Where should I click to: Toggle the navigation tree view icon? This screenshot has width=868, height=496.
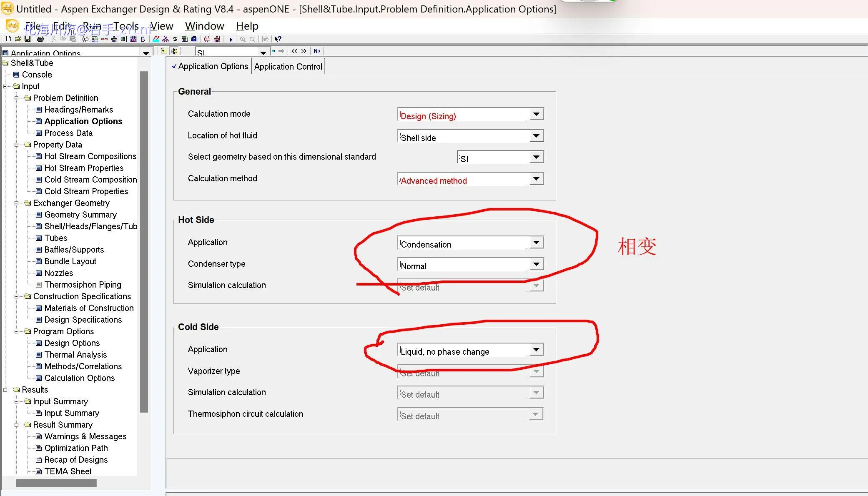174,51
